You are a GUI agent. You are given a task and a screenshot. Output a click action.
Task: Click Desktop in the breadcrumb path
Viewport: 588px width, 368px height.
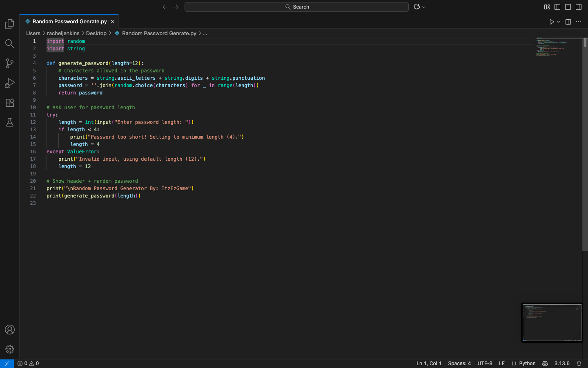[x=96, y=34]
